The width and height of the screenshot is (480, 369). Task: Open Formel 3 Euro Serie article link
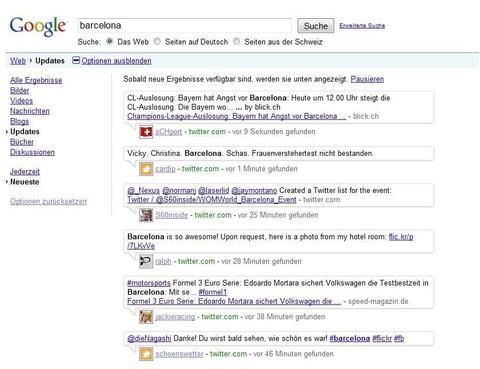234,301
